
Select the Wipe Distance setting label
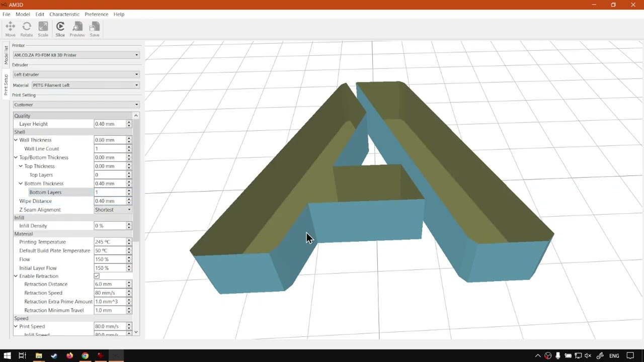pos(35,201)
